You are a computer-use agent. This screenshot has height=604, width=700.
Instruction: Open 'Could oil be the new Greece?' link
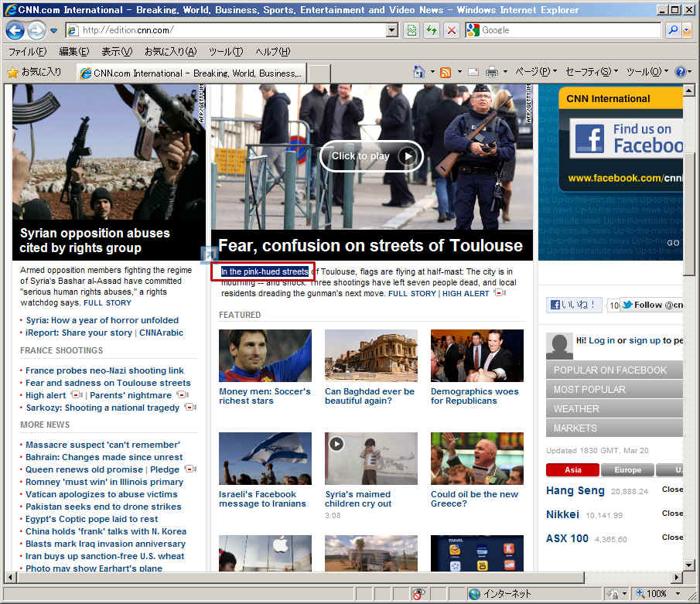point(474,499)
